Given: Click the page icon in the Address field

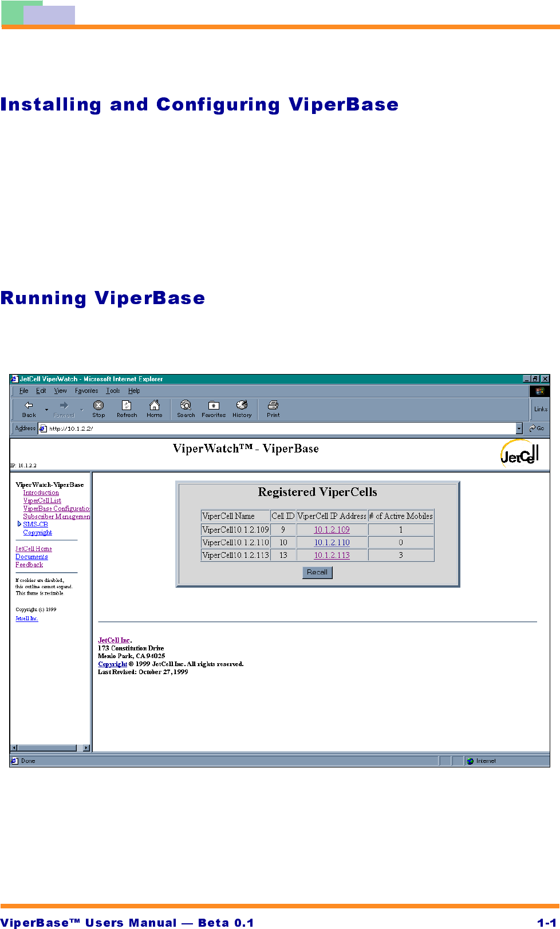Looking at the screenshot, I should click(x=43, y=428).
